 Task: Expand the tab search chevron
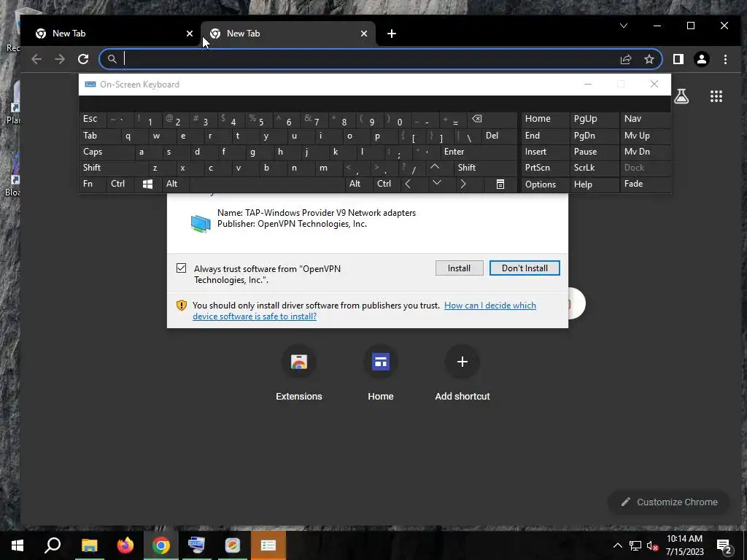coord(624,26)
